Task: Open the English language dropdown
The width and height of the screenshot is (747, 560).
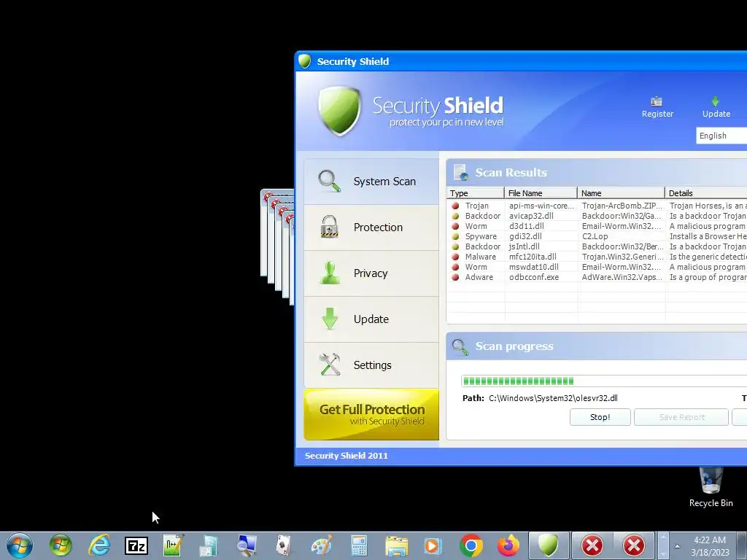Action: click(x=721, y=136)
